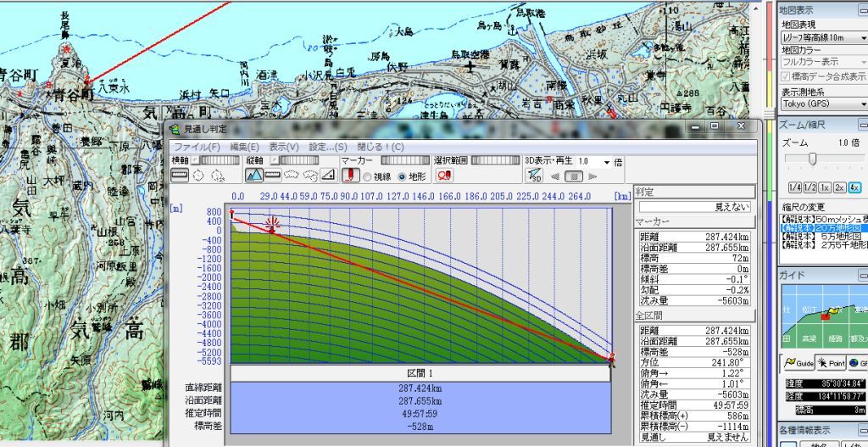Click 横軸 scale slider strip
Image resolution: width=868 pixels, height=447 pixels.
coord(220,160)
